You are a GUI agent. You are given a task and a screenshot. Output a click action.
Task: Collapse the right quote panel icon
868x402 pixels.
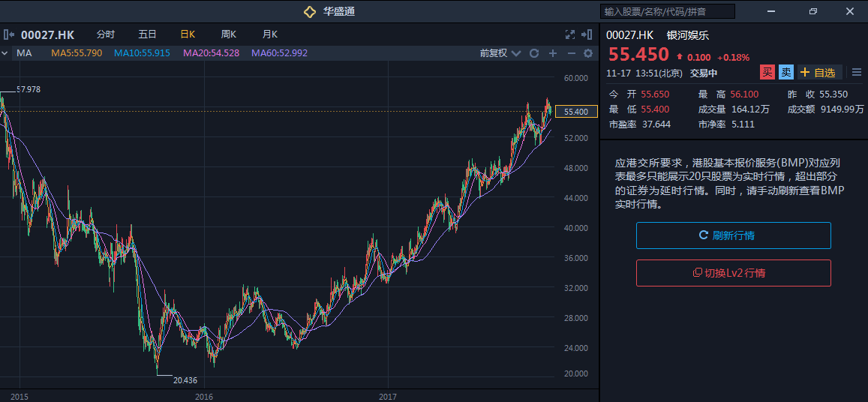587,34
